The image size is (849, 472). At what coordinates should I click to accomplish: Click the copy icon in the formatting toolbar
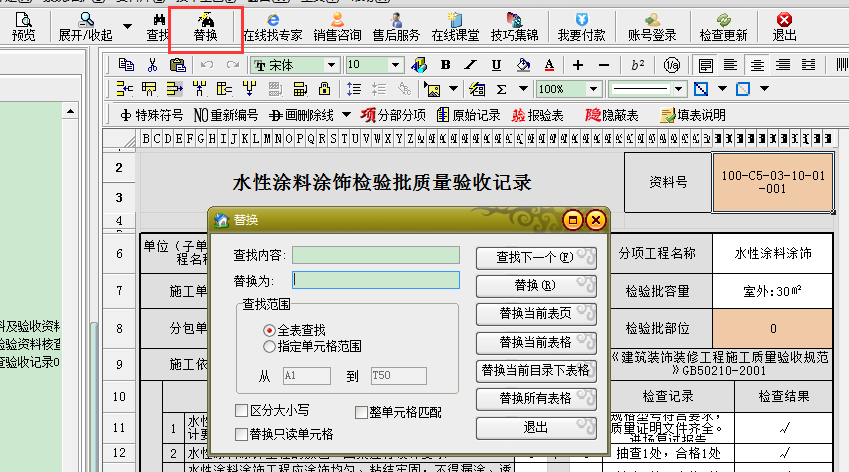click(x=126, y=65)
